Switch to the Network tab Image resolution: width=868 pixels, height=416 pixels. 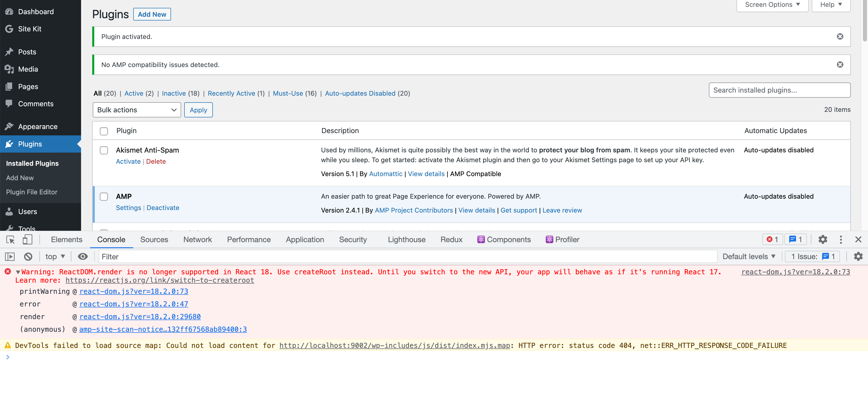(x=197, y=239)
